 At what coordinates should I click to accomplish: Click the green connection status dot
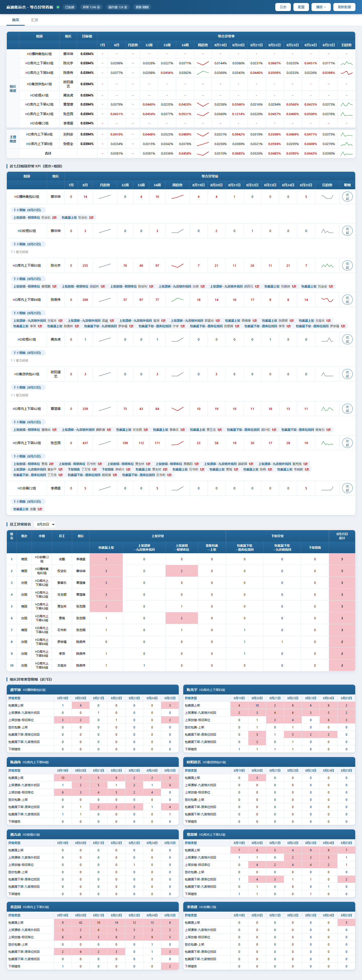(58, 7)
